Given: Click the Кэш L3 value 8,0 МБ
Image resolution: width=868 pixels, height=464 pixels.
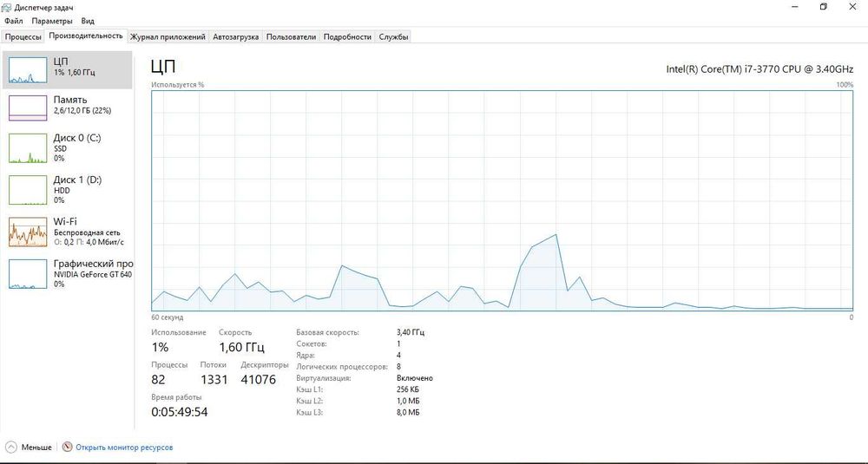Looking at the screenshot, I should point(408,413).
